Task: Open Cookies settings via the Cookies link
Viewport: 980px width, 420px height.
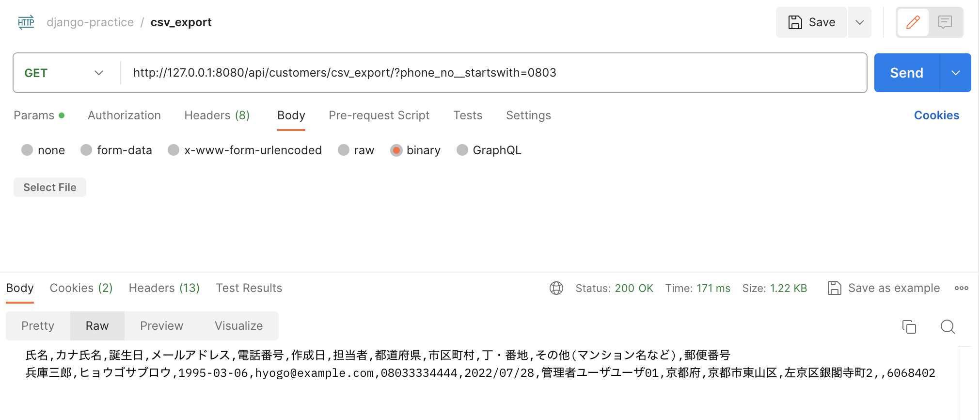Action: [x=936, y=115]
